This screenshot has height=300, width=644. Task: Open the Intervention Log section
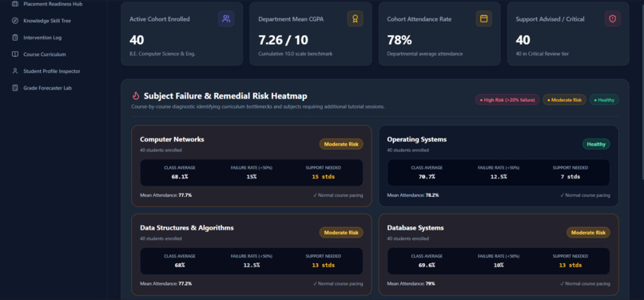point(42,38)
